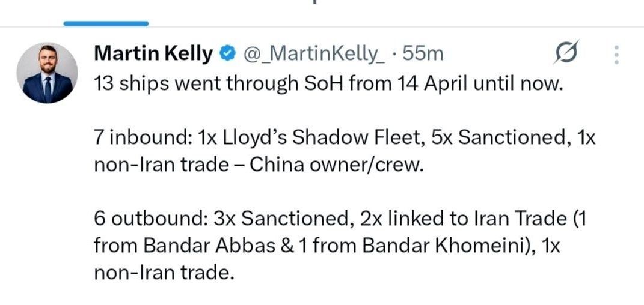644x305 pixels.
Task: Click the final 'non-Iran trade.' line
Action: pyautogui.click(x=162, y=273)
